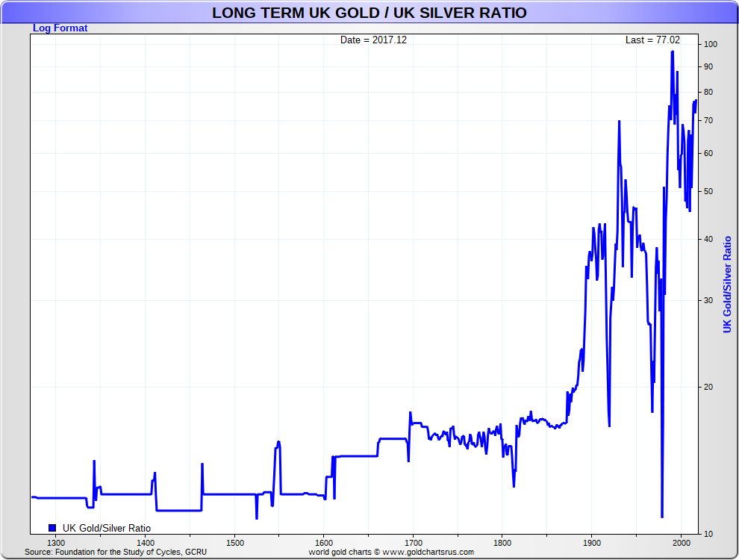Image resolution: width=739 pixels, height=560 pixels.
Task: Click the y-axis label 100
Action: click(710, 44)
